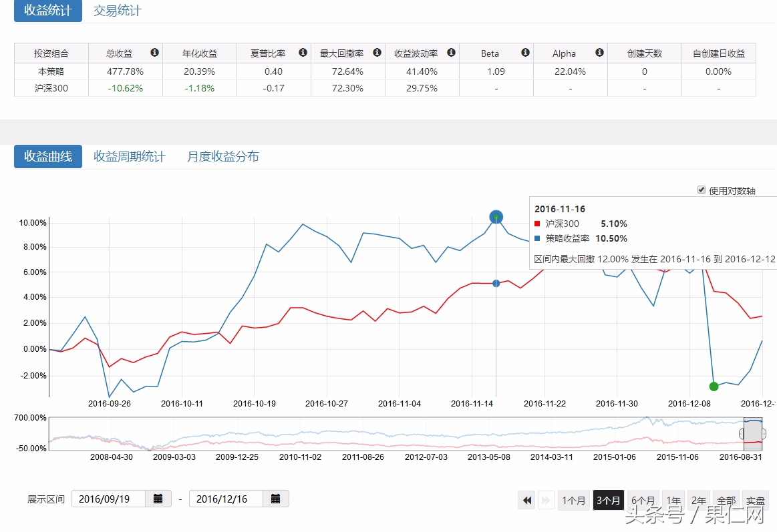Jump back with the rewind arrows button
Image resolution: width=777 pixels, height=532 pixels.
point(526,500)
